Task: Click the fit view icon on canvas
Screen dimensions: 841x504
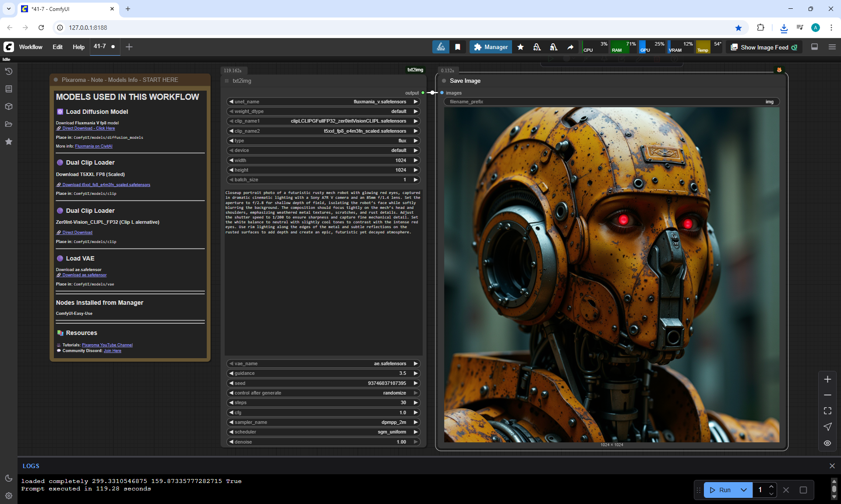Action: tap(827, 411)
